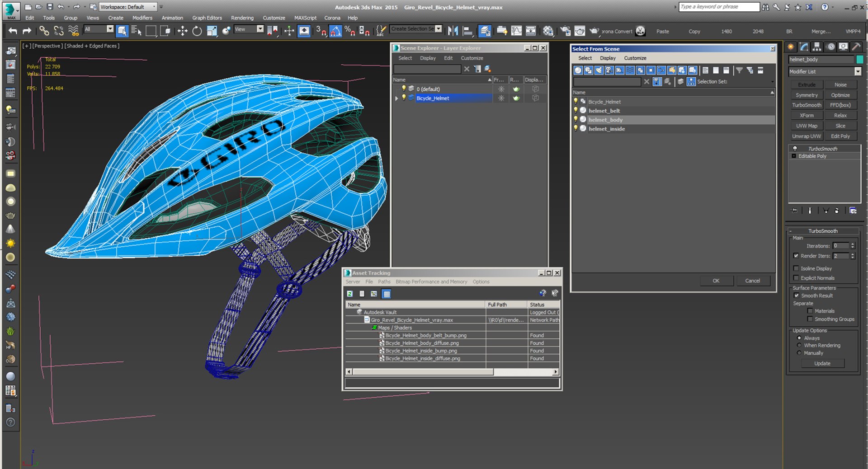Open Render Setup dialog
The height and width of the screenshot is (469, 868).
(565, 31)
